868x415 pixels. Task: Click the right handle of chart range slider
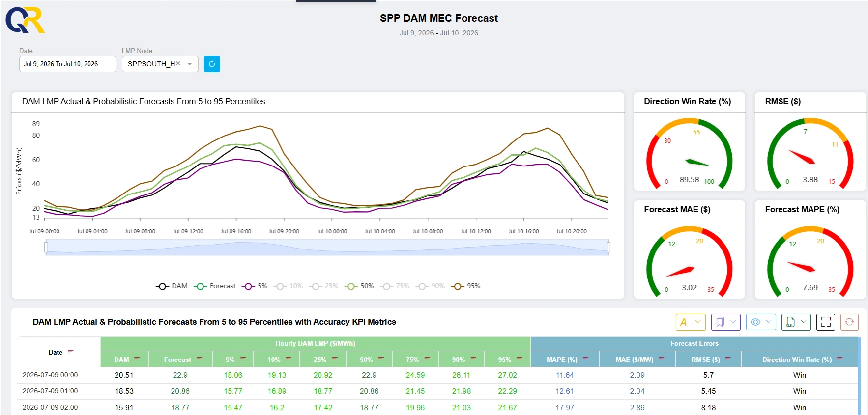pyautogui.click(x=608, y=247)
